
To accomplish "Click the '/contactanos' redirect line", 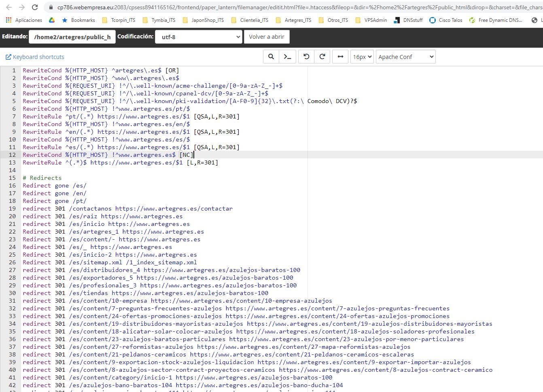I will coord(127,209).
